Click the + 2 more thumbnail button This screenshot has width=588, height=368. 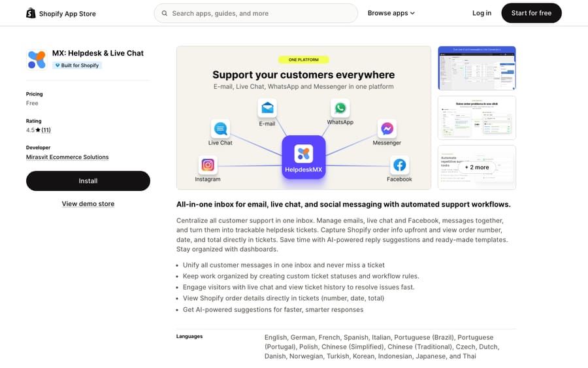(x=477, y=167)
